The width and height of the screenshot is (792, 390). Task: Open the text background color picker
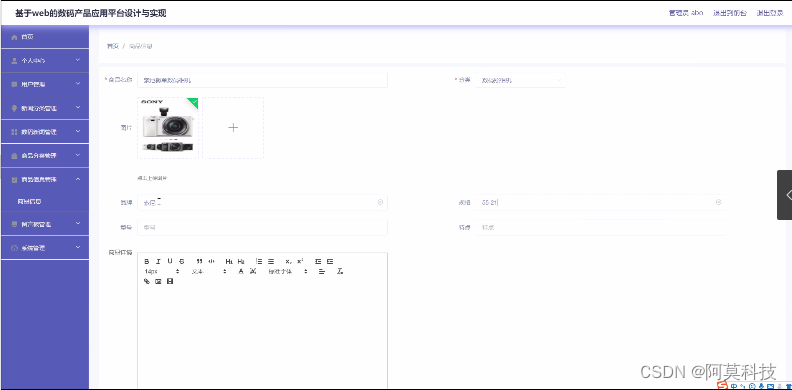pyautogui.click(x=253, y=271)
